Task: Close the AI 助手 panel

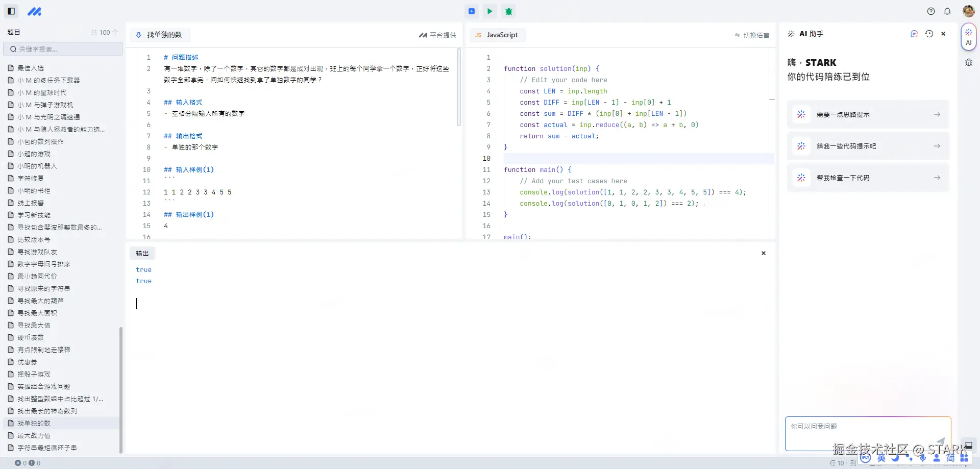Action: click(x=943, y=34)
